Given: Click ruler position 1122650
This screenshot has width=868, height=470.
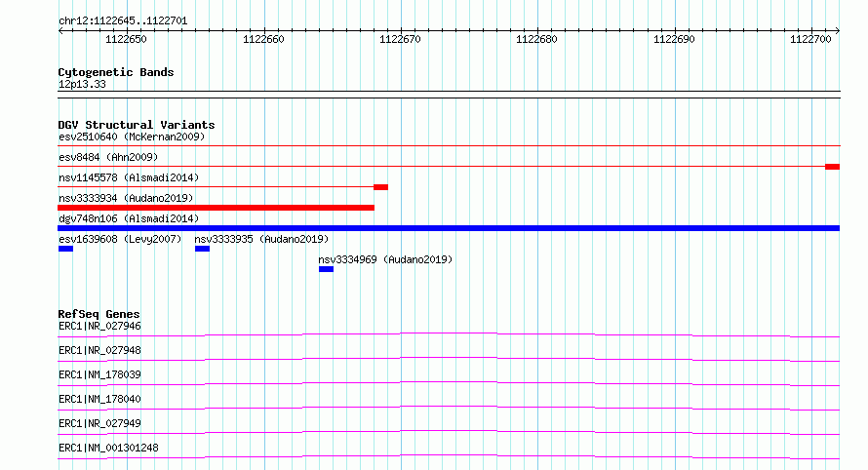Looking at the screenshot, I should [x=126, y=39].
